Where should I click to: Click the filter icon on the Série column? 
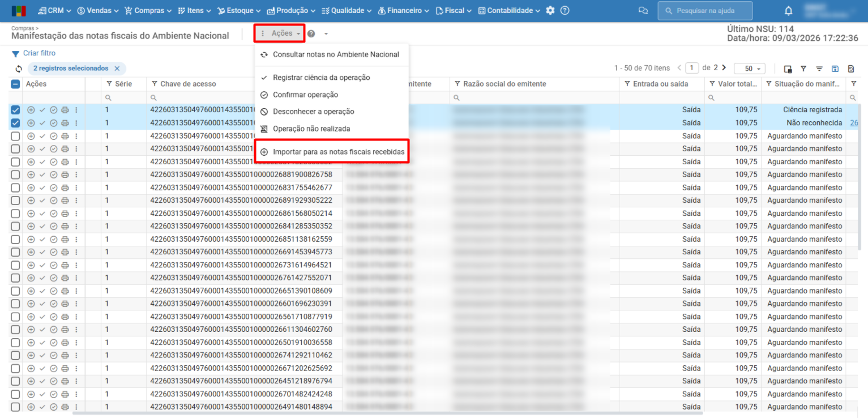click(109, 84)
